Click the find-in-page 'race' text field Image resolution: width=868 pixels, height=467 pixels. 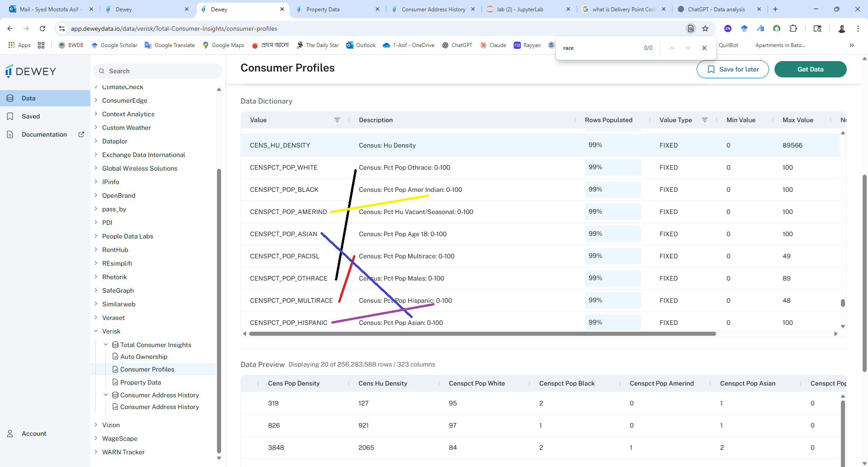click(599, 48)
